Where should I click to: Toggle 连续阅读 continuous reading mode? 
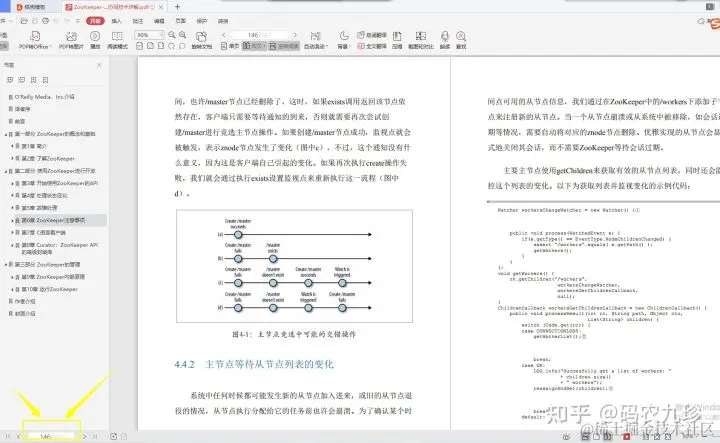click(x=284, y=46)
